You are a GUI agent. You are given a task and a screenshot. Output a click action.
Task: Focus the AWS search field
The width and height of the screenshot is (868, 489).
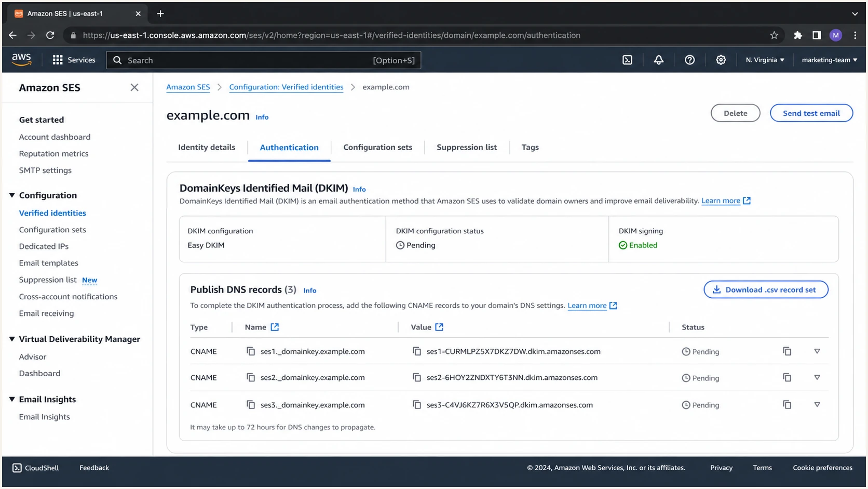pos(264,60)
